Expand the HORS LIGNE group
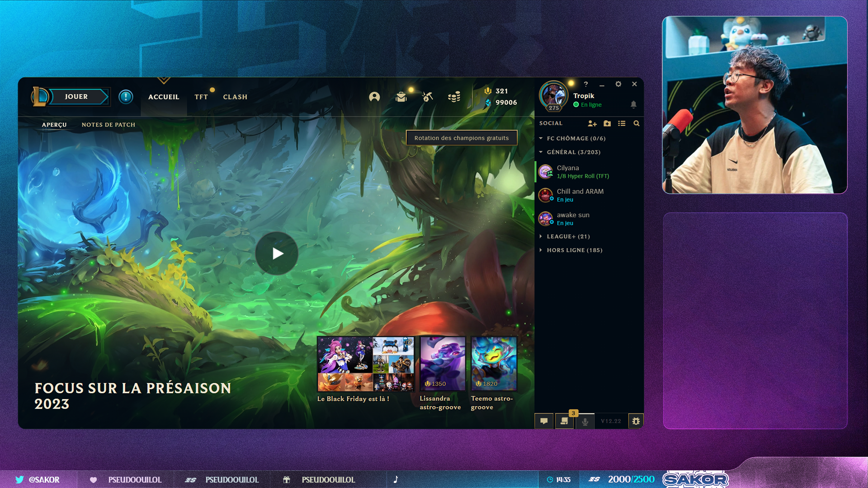The width and height of the screenshot is (868, 488). (x=541, y=250)
